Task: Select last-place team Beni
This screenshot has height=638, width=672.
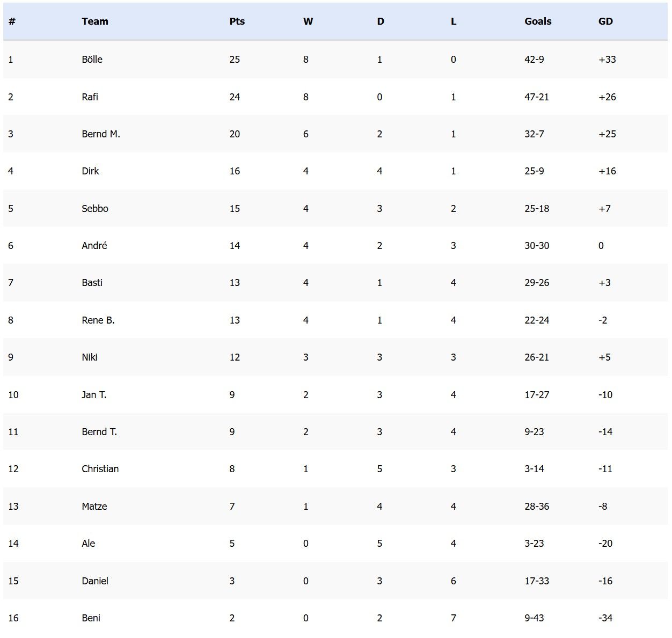Action: (x=91, y=618)
